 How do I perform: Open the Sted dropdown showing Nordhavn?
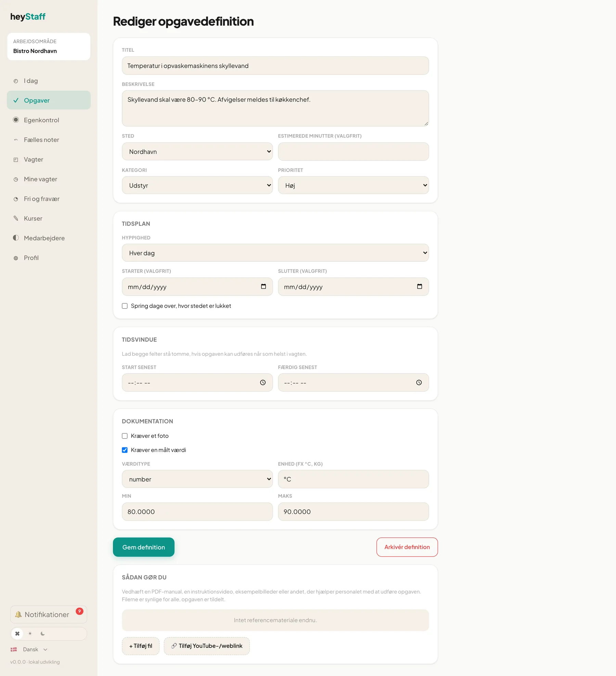pyautogui.click(x=197, y=152)
